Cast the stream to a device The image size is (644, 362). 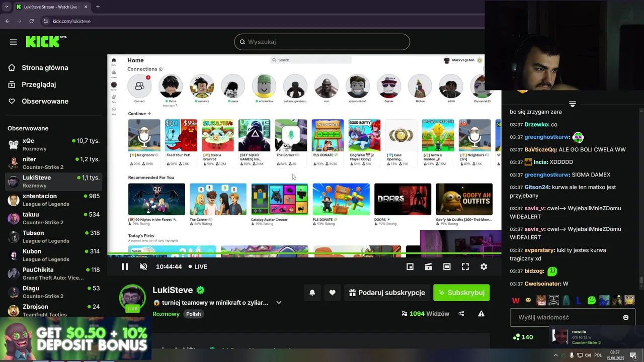point(428,266)
